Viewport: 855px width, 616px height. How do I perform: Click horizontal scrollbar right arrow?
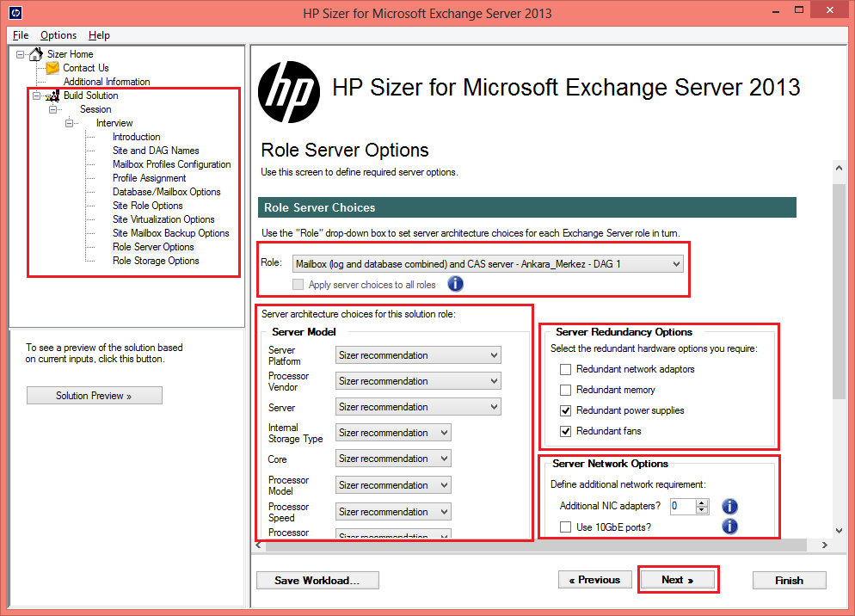[x=824, y=545]
